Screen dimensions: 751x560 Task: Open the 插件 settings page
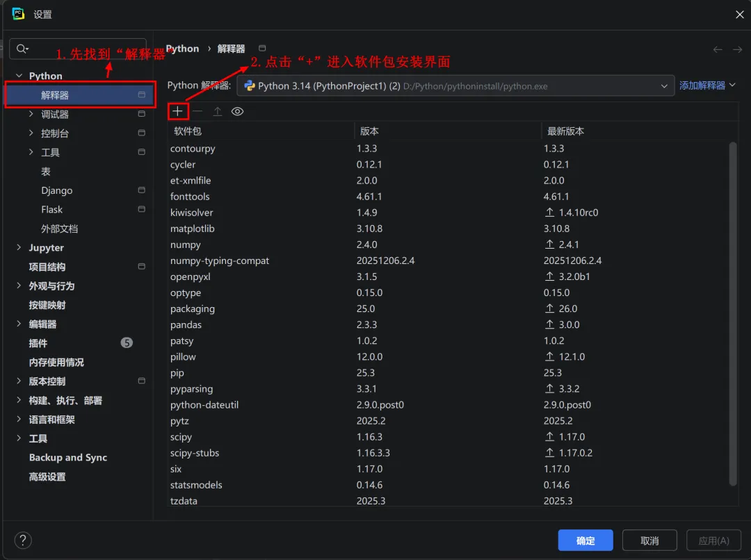pyautogui.click(x=38, y=343)
